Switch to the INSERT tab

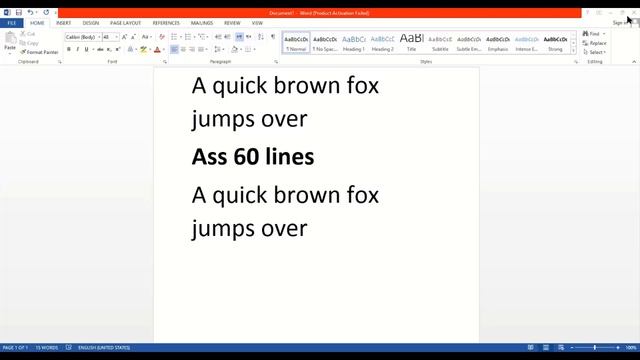(x=64, y=23)
